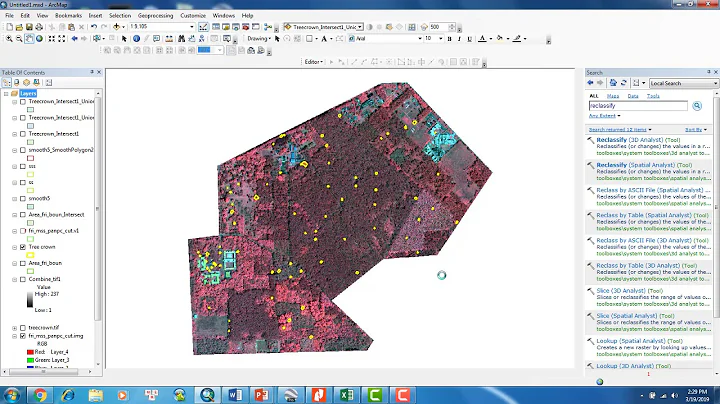Click the Find binoculars tool

[181, 39]
